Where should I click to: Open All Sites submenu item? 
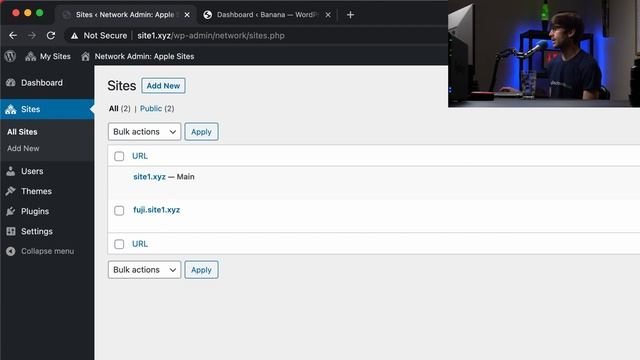pyautogui.click(x=22, y=132)
